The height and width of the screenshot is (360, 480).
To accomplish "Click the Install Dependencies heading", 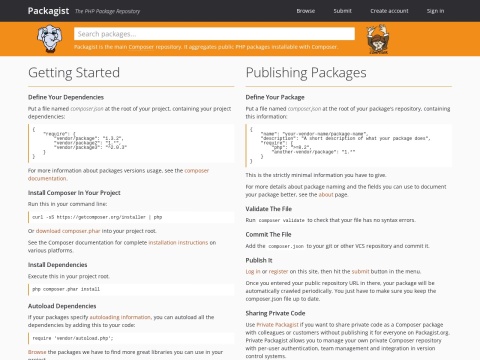I will (58, 265).
